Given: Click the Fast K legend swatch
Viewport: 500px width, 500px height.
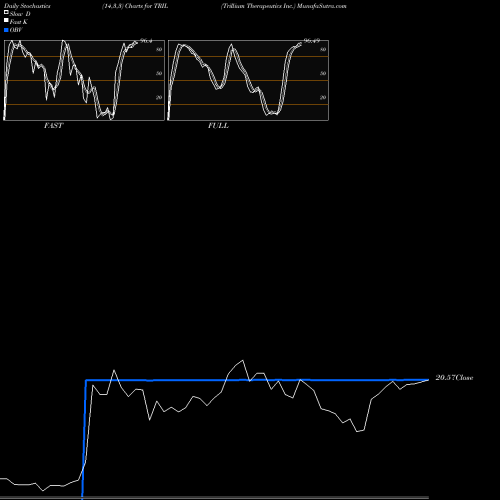Looking at the screenshot, I should point(6,21).
